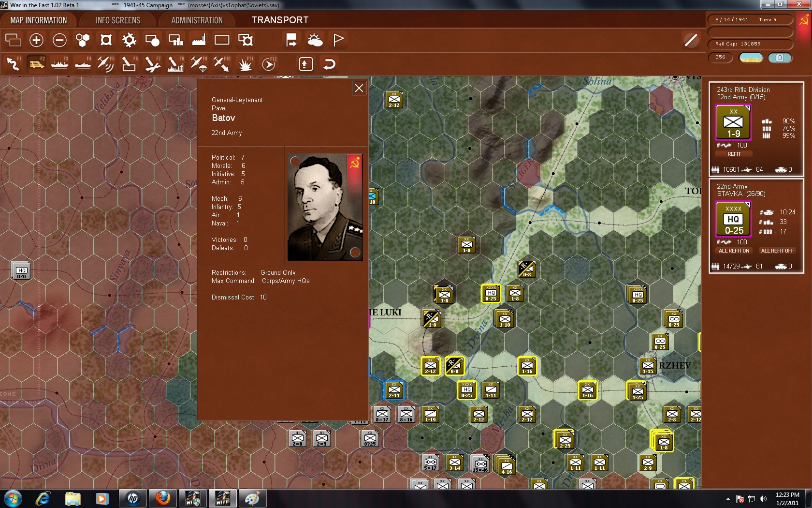
Task: Click the F11 explosion battle icon
Action: [x=246, y=64]
